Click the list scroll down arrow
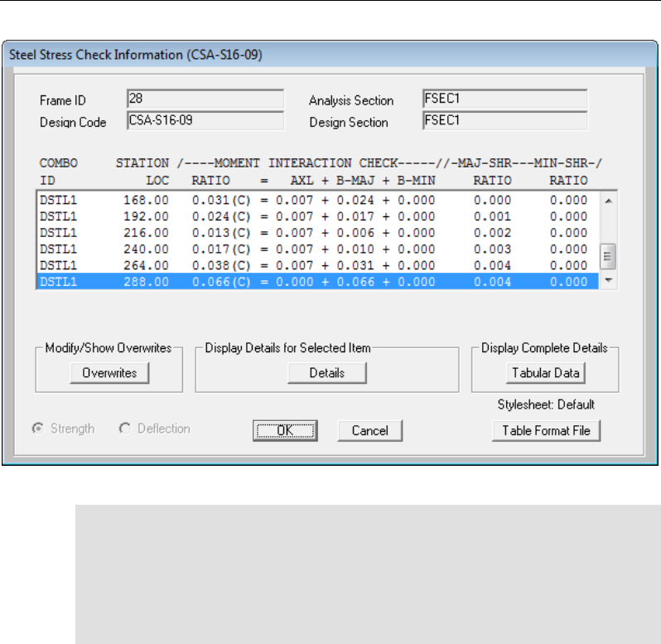The height and width of the screenshot is (644, 661). coord(608,280)
